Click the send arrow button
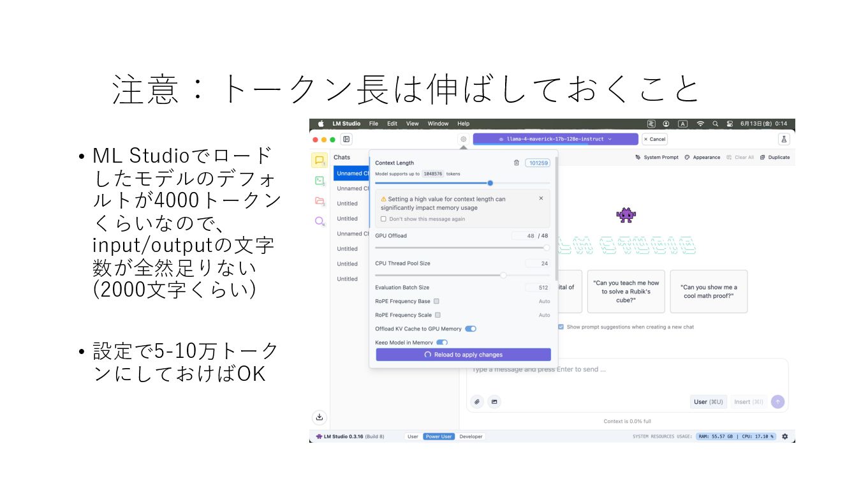Screen dimensions: 868x488 (x=777, y=402)
